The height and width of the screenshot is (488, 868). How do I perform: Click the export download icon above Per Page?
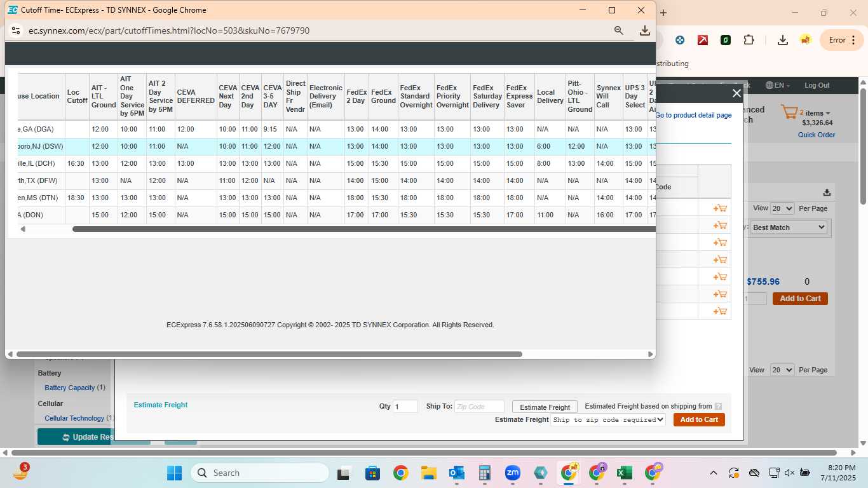(826, 193)
